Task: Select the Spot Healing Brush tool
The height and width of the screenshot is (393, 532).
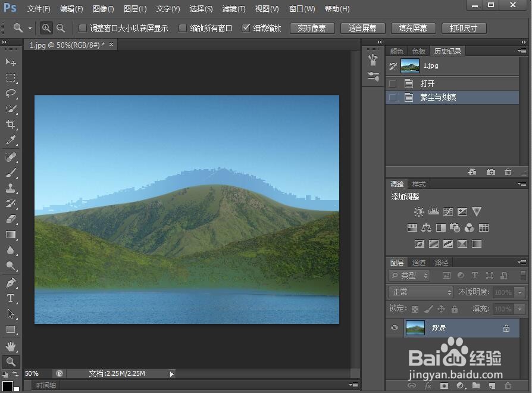Action: pyautogui.click(x=11, y=157)
